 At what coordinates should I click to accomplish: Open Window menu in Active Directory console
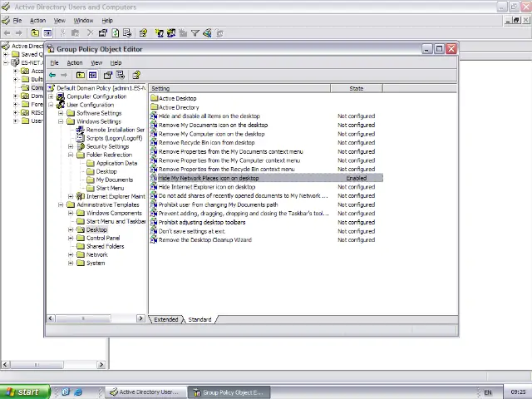(83, 20)
